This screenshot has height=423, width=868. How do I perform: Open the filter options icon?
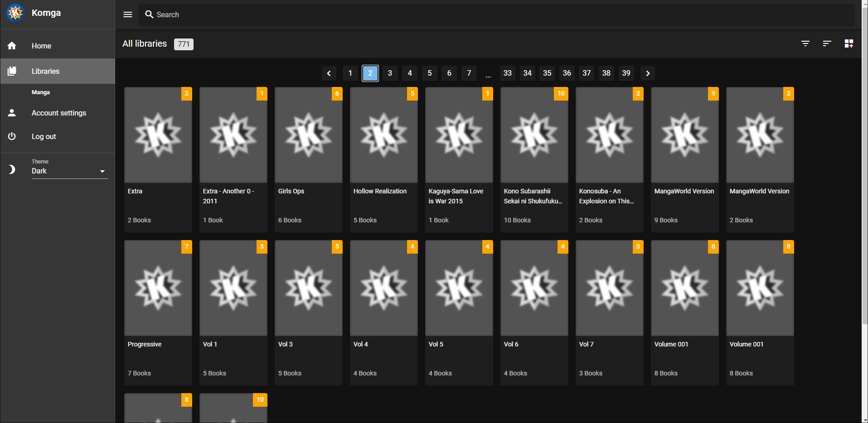805,43
